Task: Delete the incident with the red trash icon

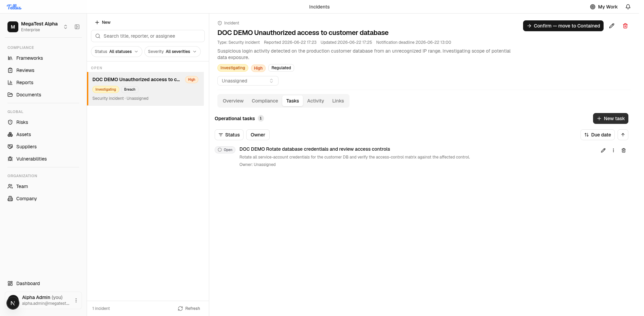Action: pos(625,26)
